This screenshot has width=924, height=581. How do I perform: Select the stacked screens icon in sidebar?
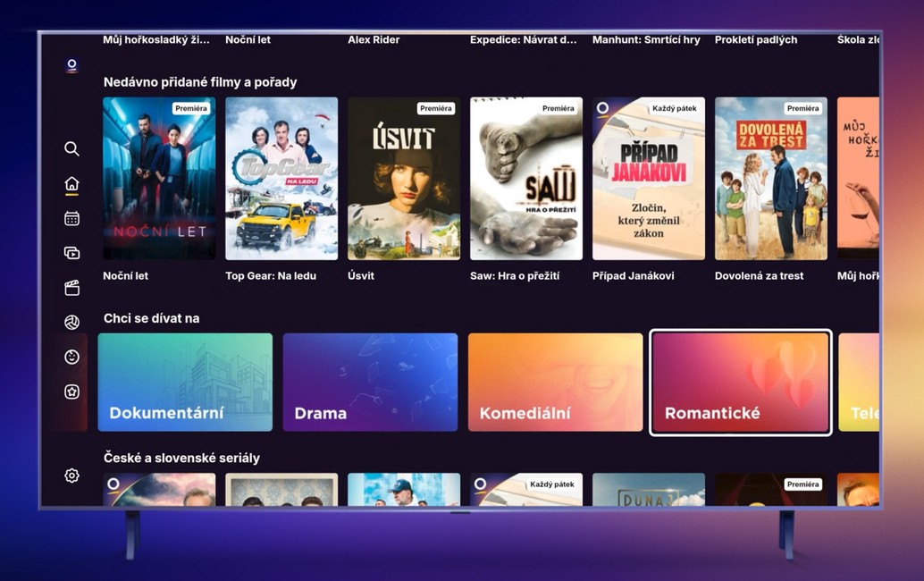click(71, 253)
